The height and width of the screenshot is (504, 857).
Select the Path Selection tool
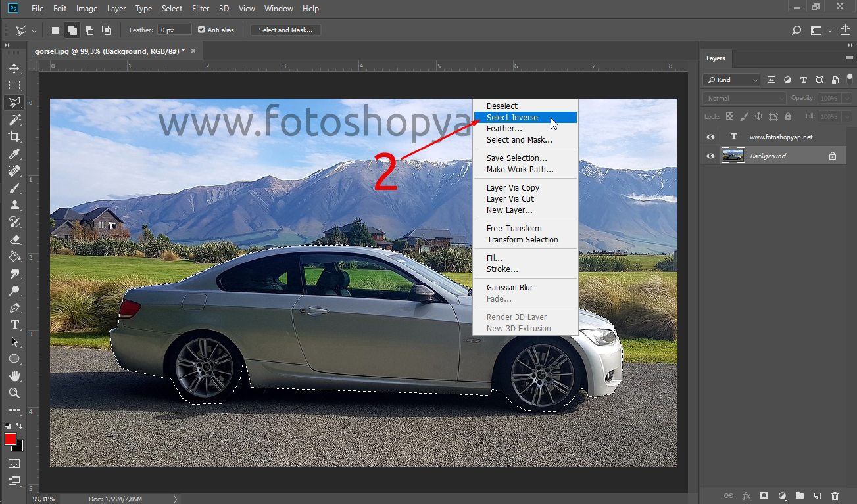14,342
